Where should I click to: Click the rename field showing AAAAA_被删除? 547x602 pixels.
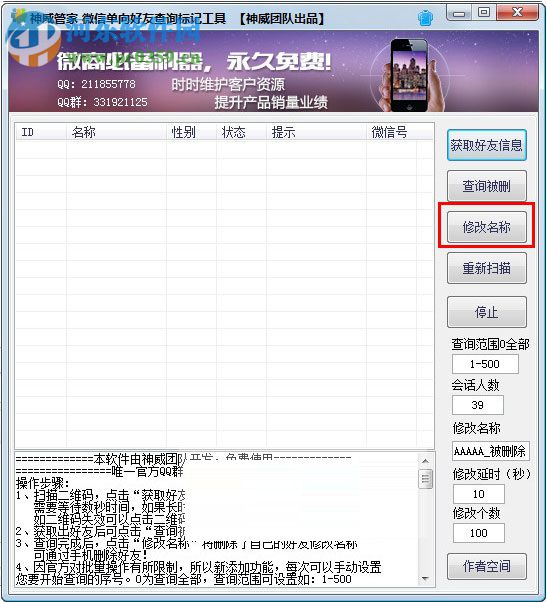tap(491, 451)
